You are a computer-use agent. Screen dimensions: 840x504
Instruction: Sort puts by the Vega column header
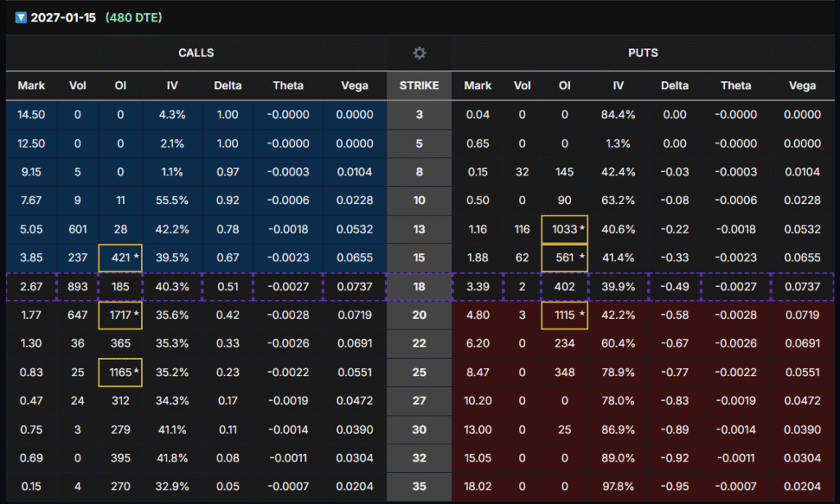coord(801,85)
